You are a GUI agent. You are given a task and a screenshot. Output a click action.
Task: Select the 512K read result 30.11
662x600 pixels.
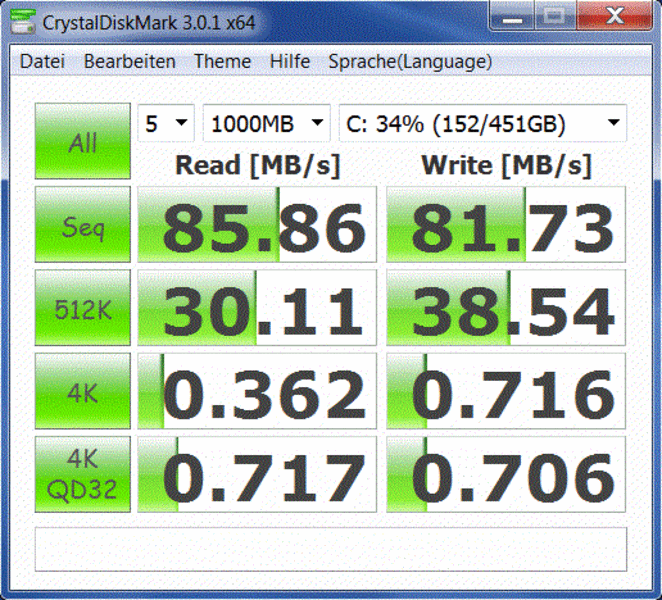coord(257,308)
